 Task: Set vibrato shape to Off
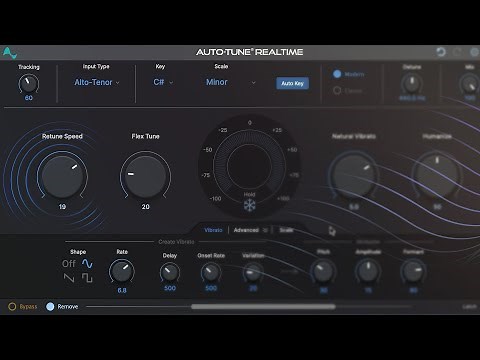point(69,264)
